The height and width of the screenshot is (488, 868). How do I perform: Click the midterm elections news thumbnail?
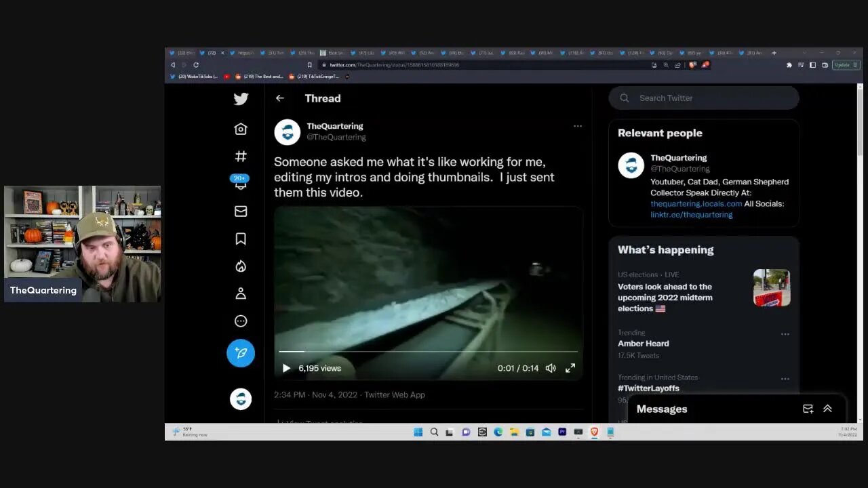tap(772, 288)
